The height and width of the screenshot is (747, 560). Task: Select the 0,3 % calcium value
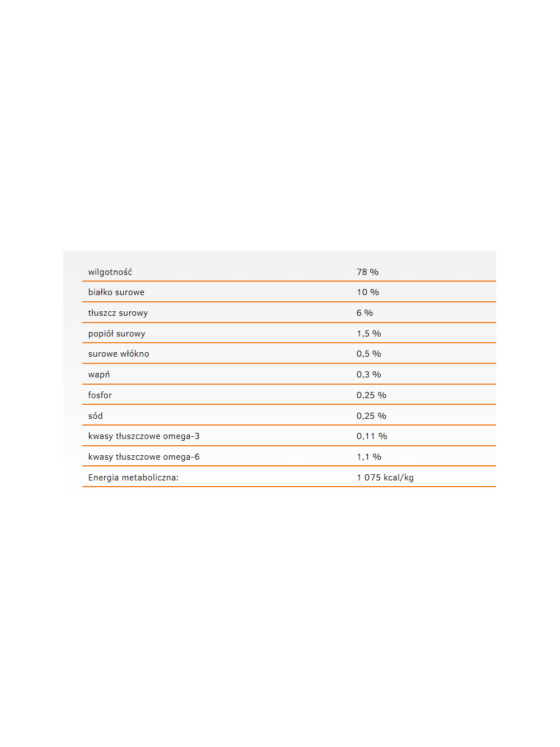pos(368,375)
